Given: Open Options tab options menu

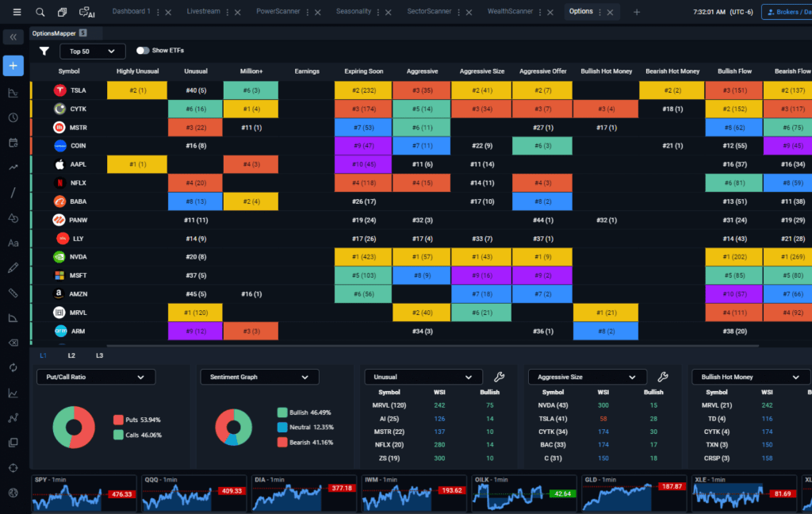Looking at the screenshot, I should pos(599,12).
